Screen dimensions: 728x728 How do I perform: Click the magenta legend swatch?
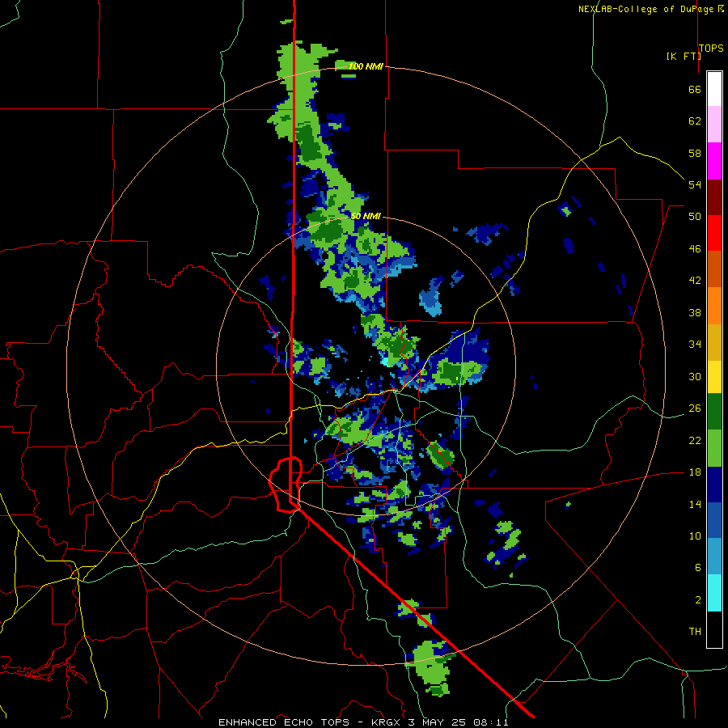coord(714,161)
